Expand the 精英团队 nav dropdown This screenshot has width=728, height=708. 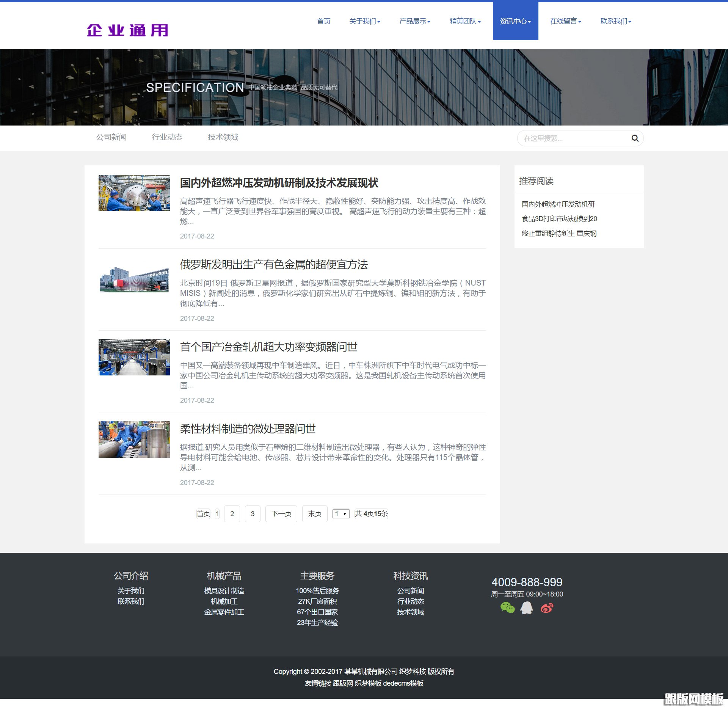click(x=465, y=21)
